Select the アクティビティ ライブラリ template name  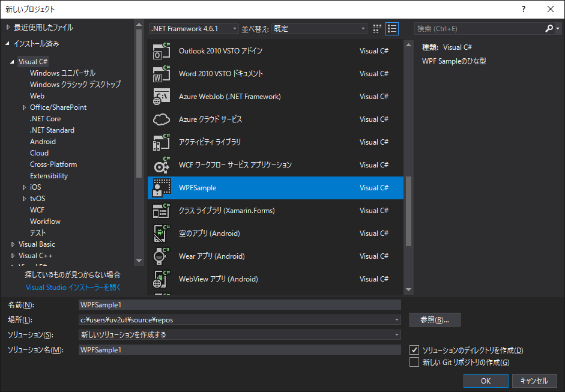point(210,142)
